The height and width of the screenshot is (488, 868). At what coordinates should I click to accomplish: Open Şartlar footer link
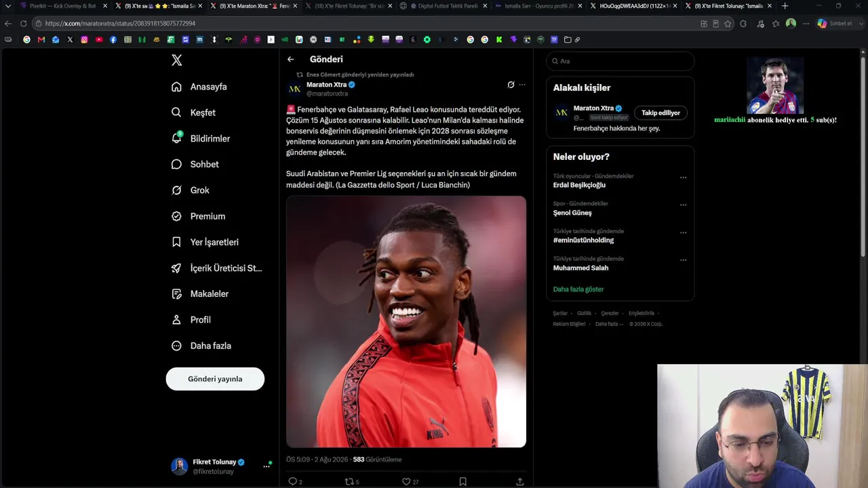pyautogui.click(x=560, y=313)
